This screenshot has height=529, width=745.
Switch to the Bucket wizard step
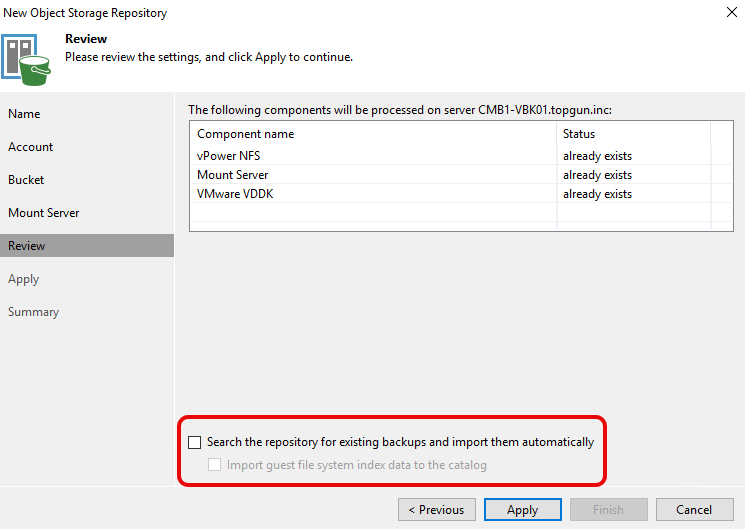(27, 180)
